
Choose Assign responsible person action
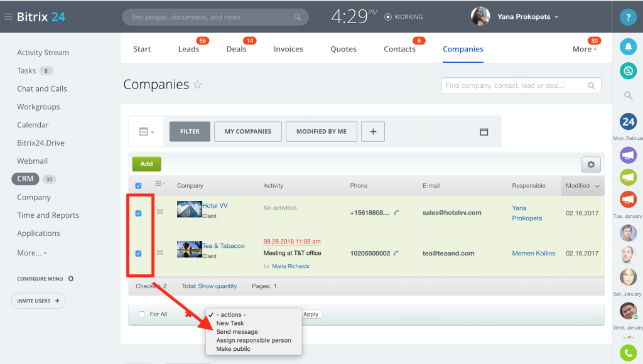254,340
